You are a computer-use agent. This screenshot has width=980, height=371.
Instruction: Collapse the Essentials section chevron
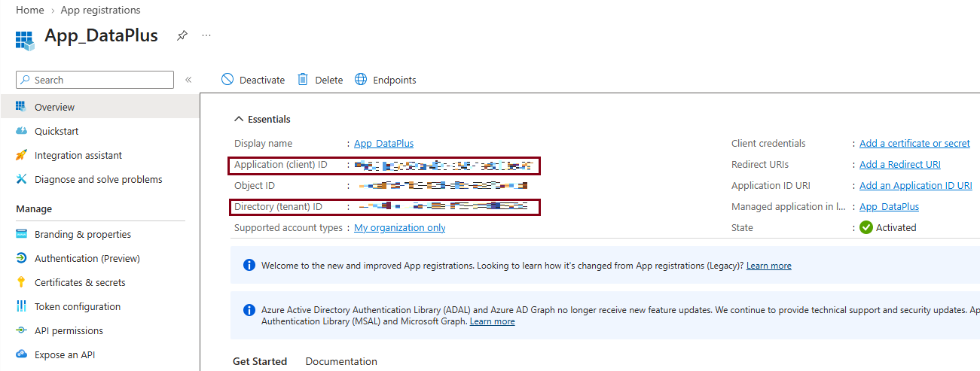pyautogui.click(x=239, y=119)
